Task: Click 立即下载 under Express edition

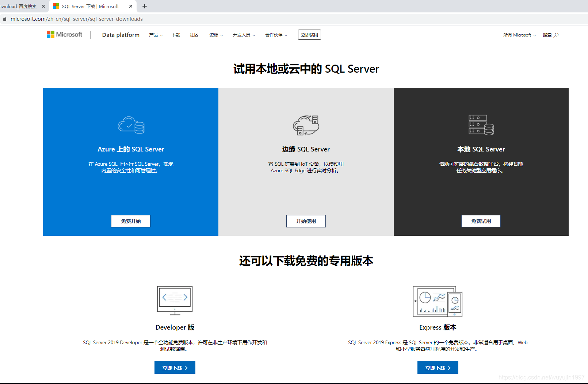Action: click(438, 368)
